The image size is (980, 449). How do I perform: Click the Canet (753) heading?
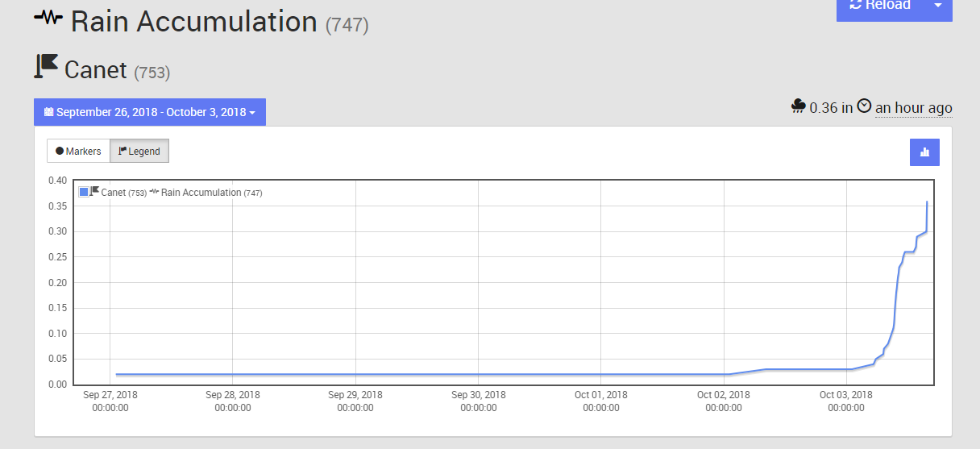tap(117, 70)
